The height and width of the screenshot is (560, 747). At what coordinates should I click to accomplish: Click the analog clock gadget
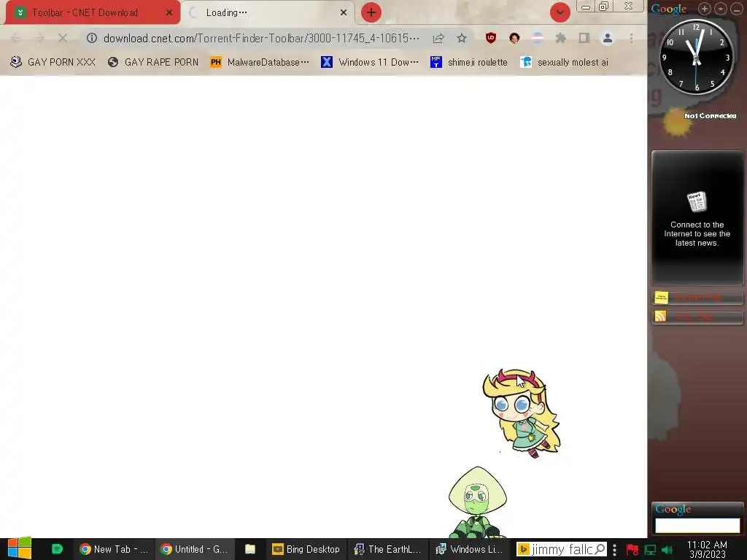[696, 57]
